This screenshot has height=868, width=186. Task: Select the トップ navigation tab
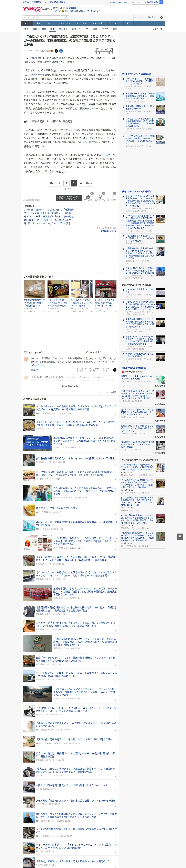pos(27,24)
